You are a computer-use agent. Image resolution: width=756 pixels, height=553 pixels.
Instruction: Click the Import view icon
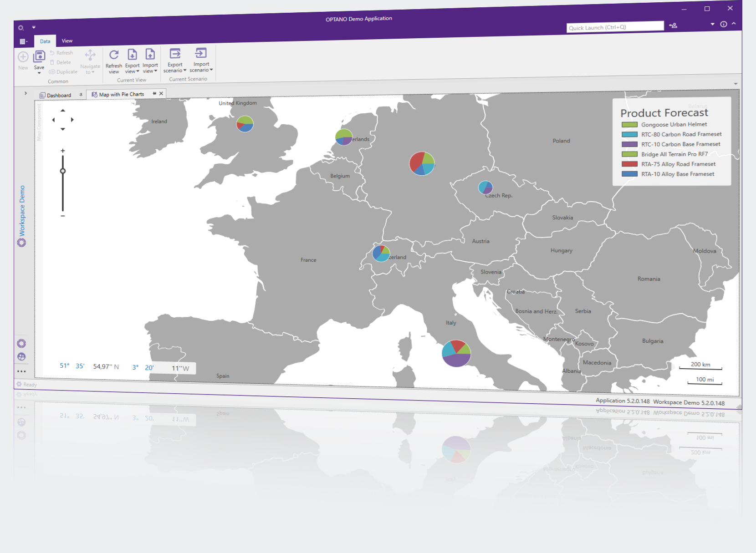click(x=150, y=54)
